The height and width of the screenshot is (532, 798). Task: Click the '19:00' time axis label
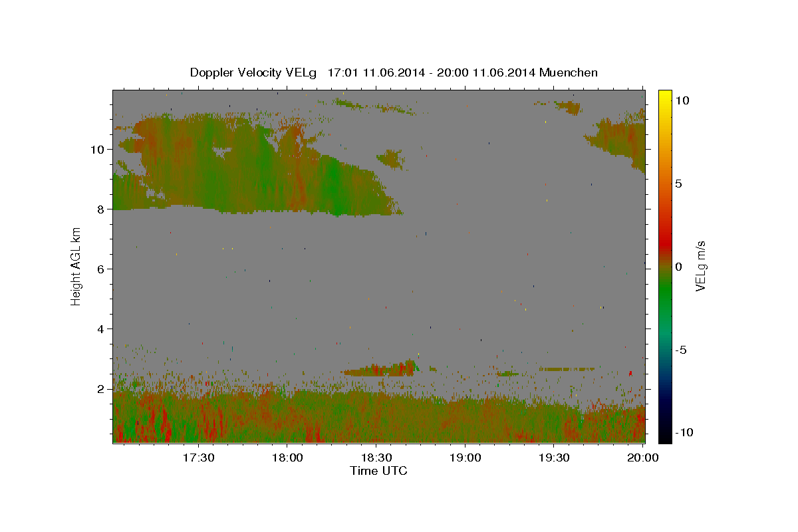point(465,458)
